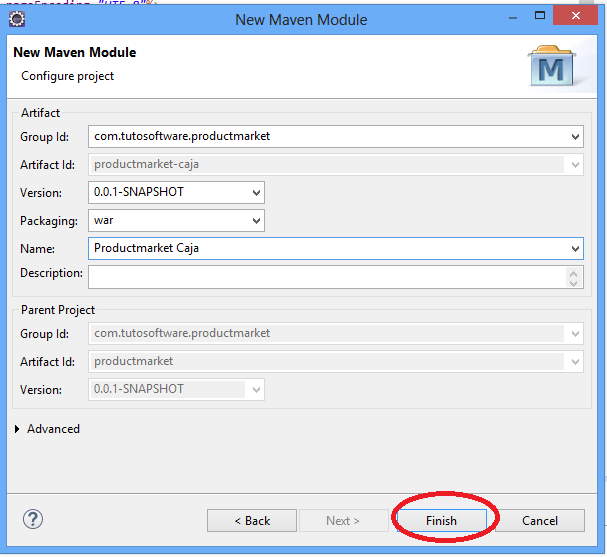Click the Finish button
The height and width of the screenshot is (557, 607).
(441, 520)
